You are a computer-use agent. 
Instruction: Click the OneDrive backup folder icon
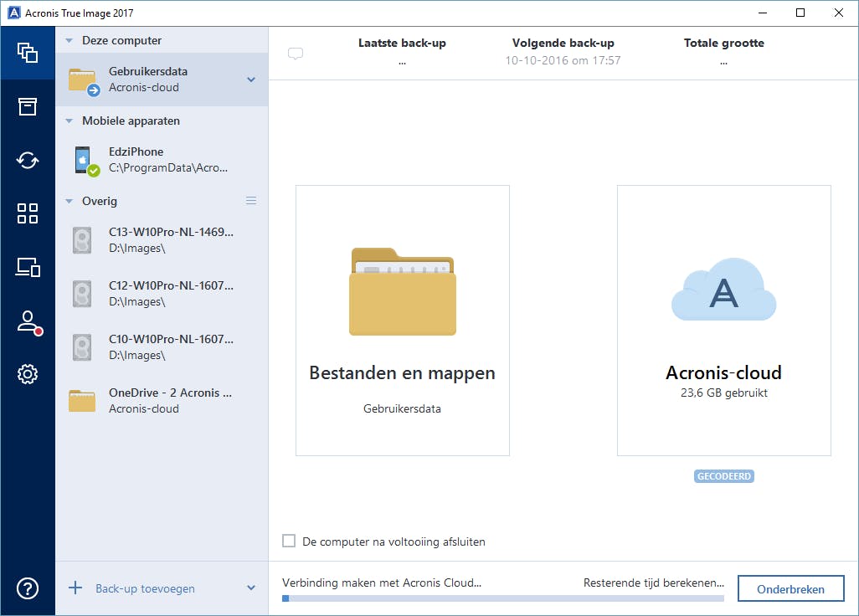click(x=82, y=400)
